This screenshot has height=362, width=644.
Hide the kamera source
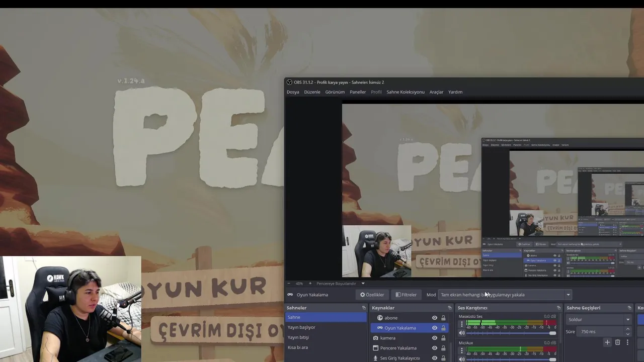pos(435,338)
